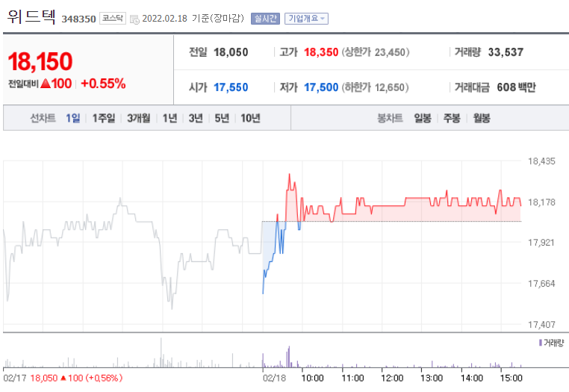Click the red up-triangle next to 100
569x392 pixels.
(46, 84)
